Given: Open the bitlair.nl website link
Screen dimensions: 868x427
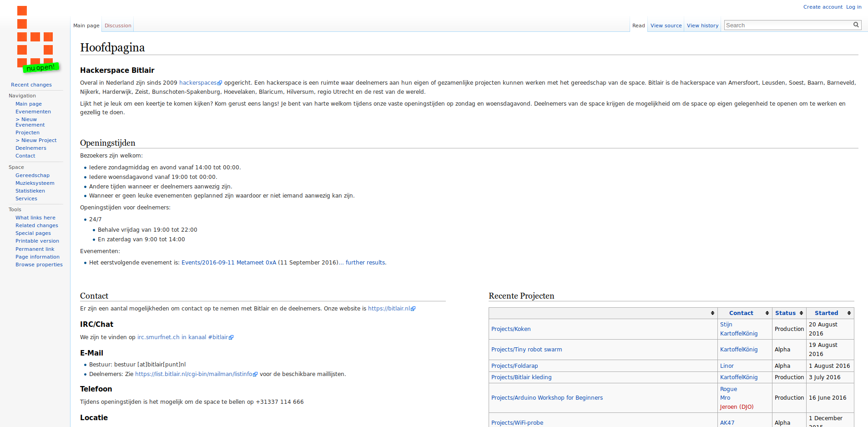Looking at the screenshot, I should tap(389, 309).
